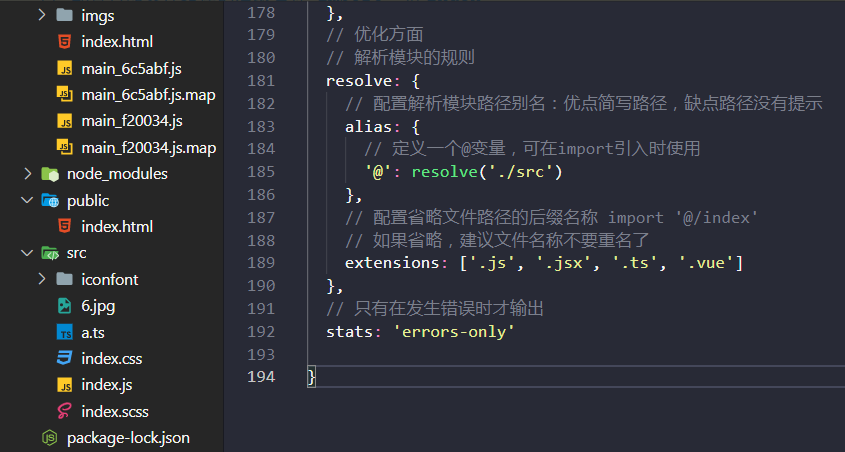Click the public folder globe icon

pyautogui.click(x=50, y=200)
